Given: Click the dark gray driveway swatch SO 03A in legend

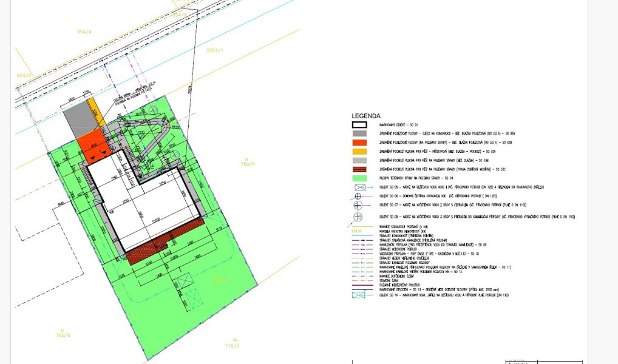Looking at the screenshot, I should [x=359, y=133].
